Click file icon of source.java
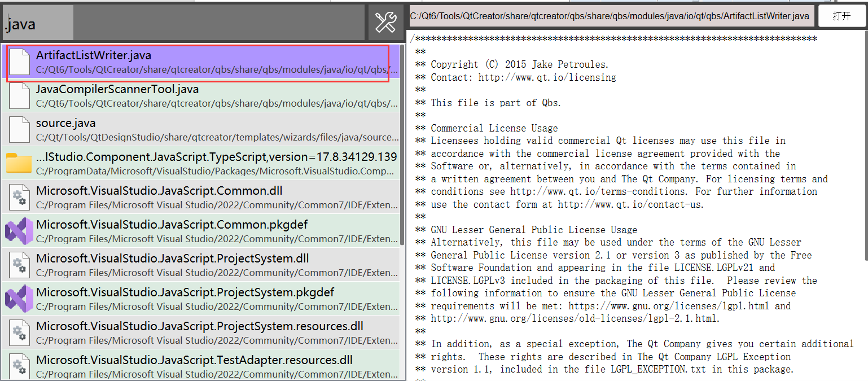 coord(19,130)
